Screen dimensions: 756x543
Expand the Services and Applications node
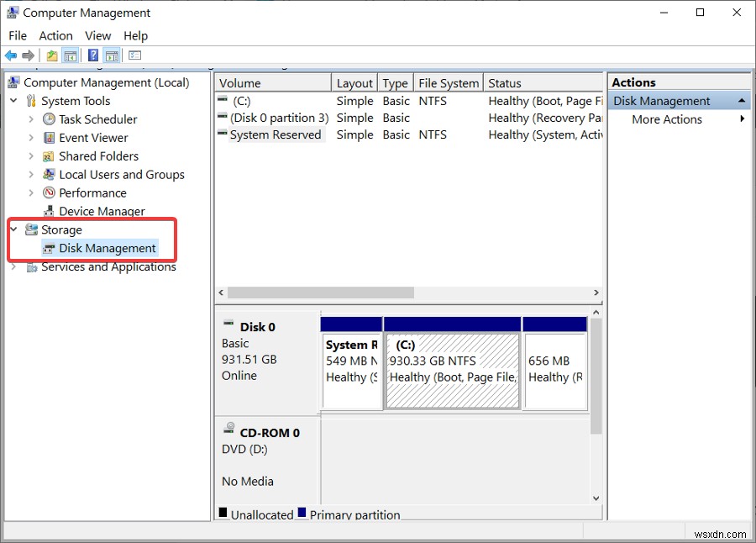point(13,266)
